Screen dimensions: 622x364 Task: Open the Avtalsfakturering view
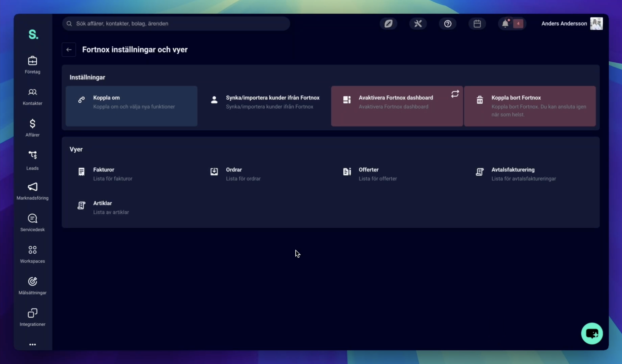(513, 174)
